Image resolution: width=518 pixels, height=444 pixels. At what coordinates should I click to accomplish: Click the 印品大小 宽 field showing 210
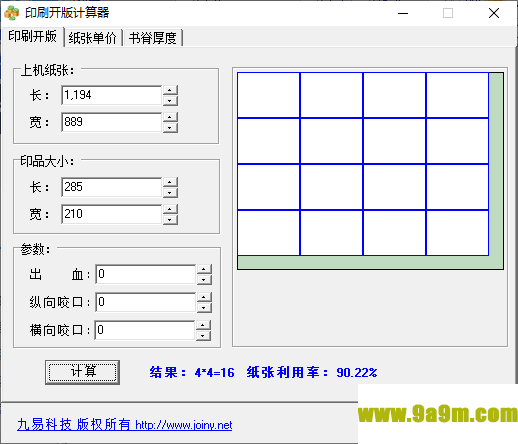pyautogui.click(x=112, y=214)
